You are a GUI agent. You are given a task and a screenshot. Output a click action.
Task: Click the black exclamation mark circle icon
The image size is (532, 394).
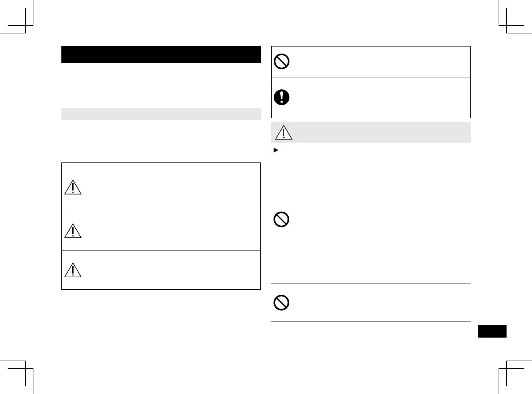tap(282, 97)
